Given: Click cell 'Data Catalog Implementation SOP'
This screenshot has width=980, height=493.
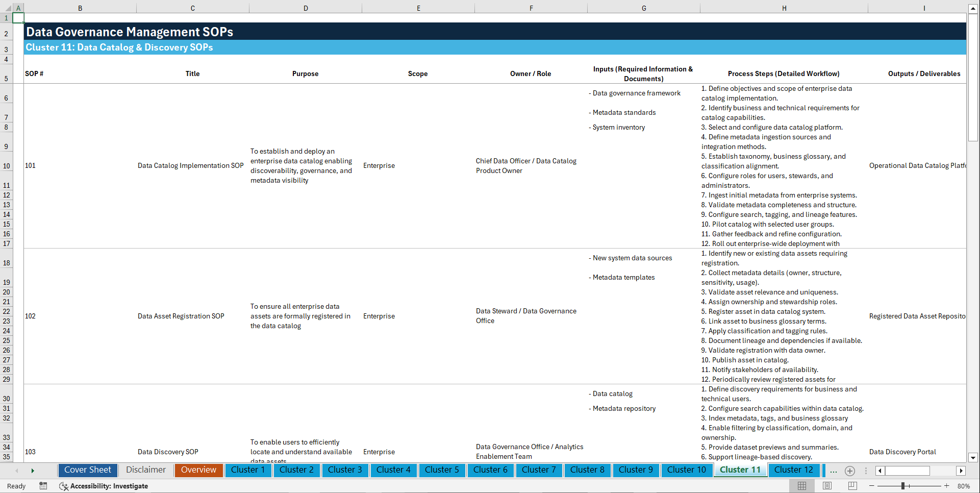Looking at the screenshot, I should (193, 166).
